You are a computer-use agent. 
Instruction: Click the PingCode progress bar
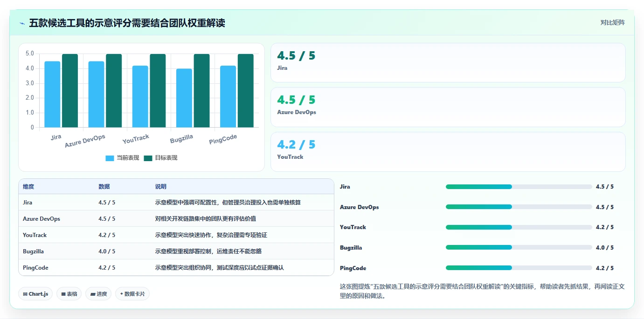coord(519,268)
